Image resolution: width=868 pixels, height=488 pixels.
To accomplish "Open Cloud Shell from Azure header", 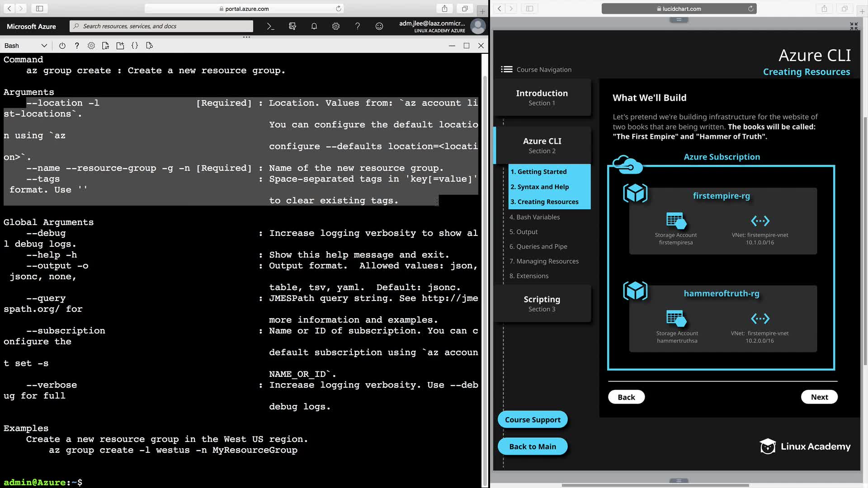I will 270,26.
